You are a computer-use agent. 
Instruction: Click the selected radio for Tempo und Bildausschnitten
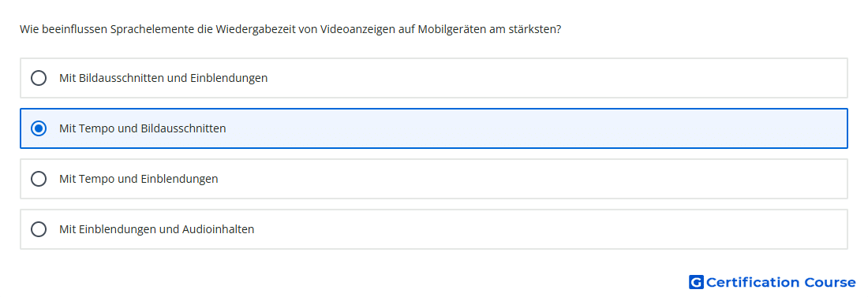[39, 128]
